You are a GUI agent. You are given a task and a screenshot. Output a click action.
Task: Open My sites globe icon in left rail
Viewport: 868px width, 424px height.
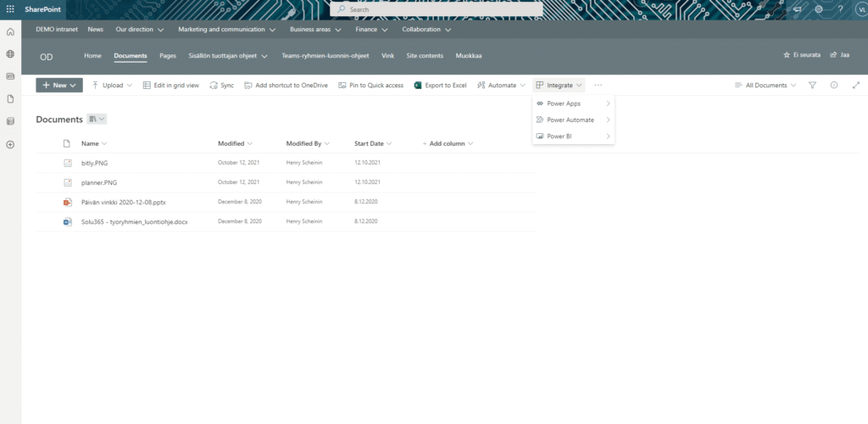10,53
